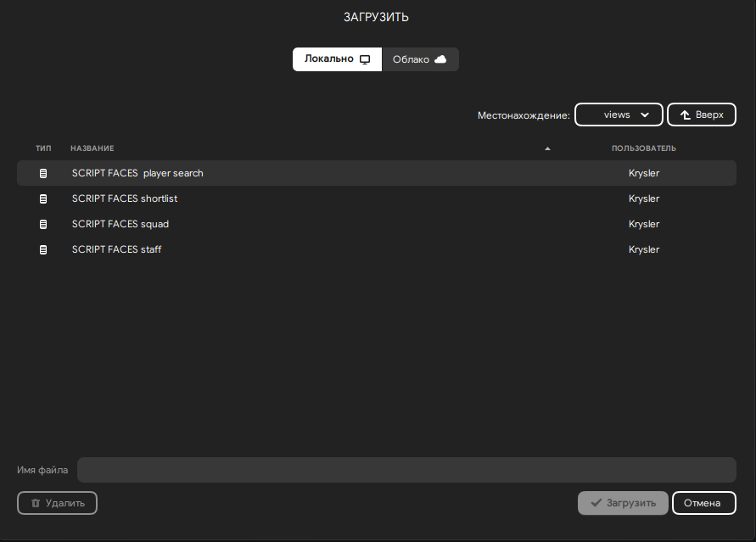Click Krysler in the player search row
The image size is (756, 542).
tap(644, 173)
